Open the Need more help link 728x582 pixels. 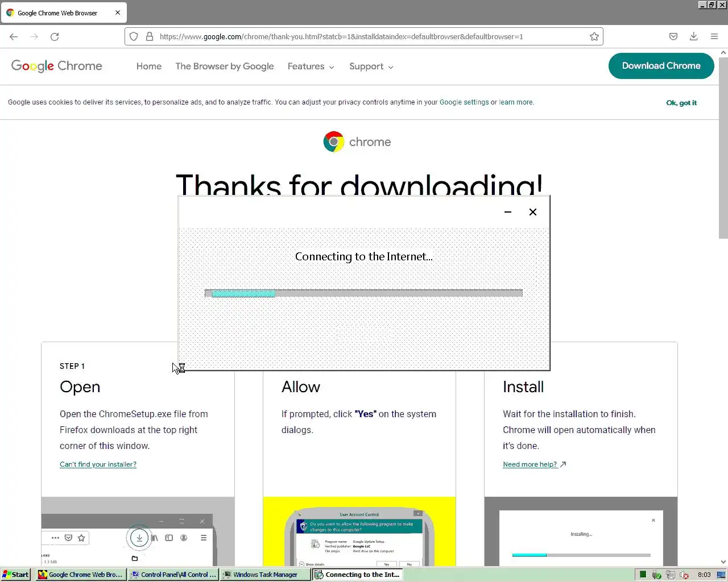pos(534,464)
